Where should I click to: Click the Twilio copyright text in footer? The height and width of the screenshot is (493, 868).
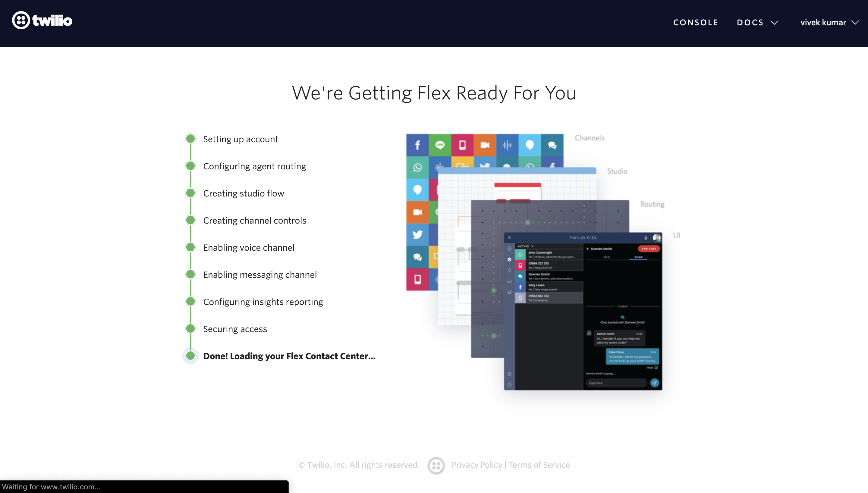(x=359, y=465)
